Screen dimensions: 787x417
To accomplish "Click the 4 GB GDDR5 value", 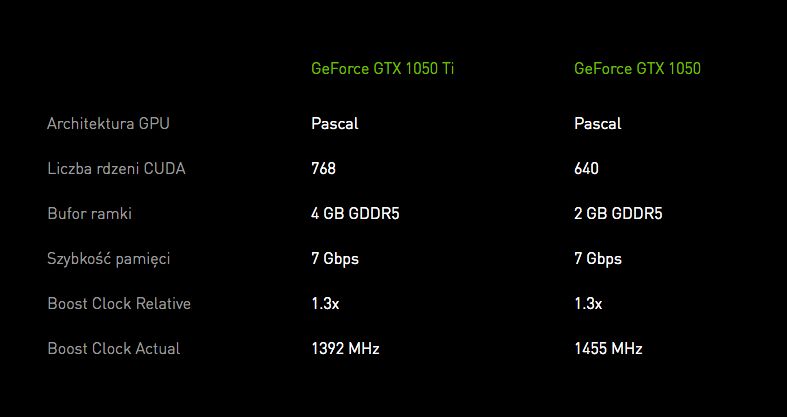I will tap(355, 214).
